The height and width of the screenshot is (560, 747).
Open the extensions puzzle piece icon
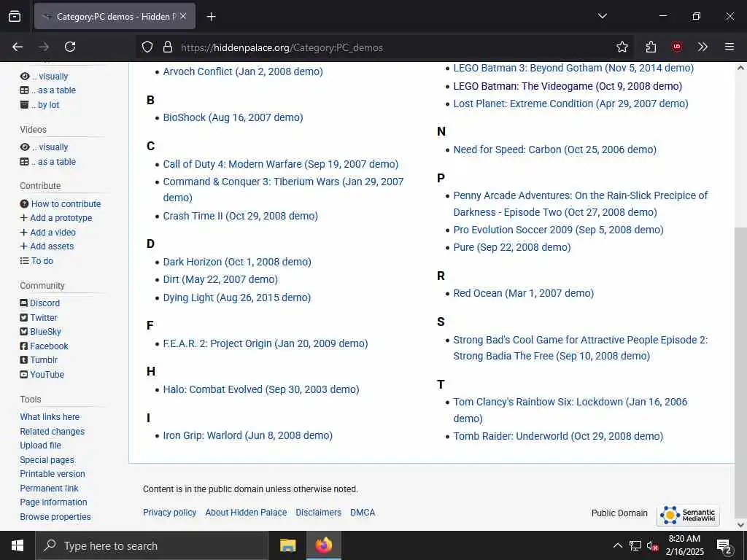coord(651,47)
